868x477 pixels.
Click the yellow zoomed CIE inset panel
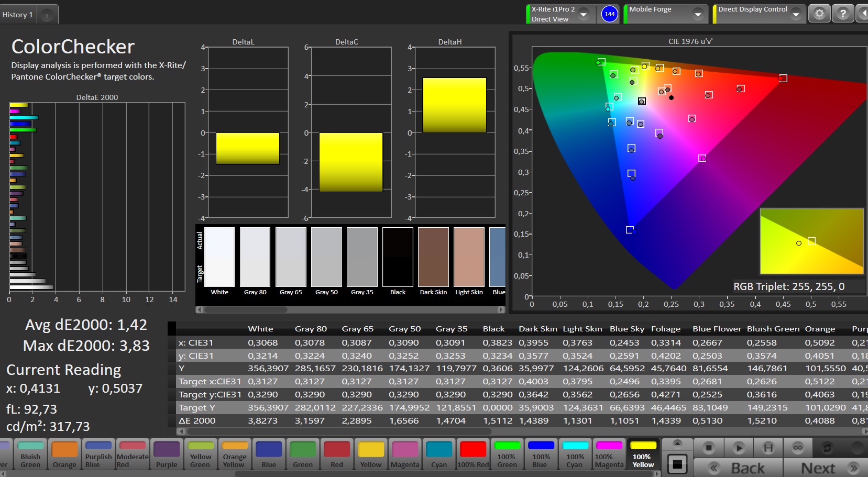click(x=811, y=241)
